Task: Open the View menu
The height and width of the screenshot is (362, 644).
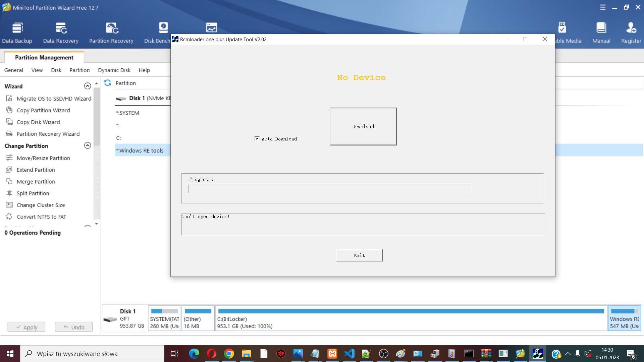Action: pos(37,70)
